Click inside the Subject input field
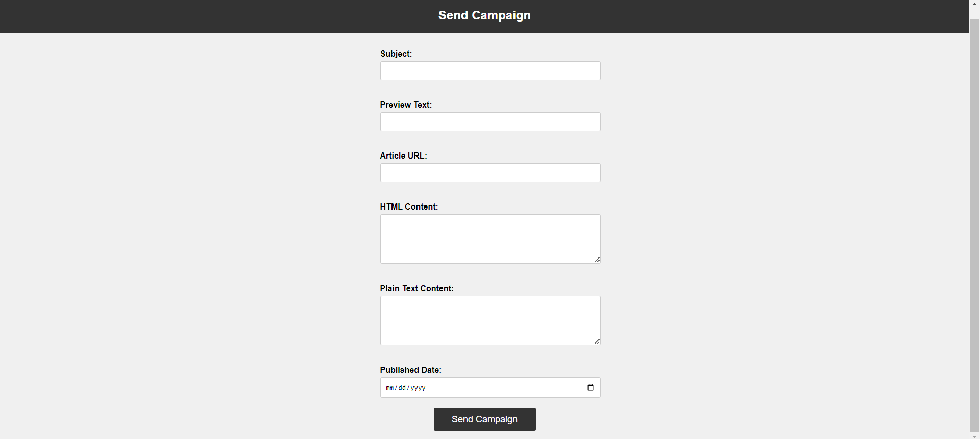The image size is (980, 439). click(x=490, y=70)
